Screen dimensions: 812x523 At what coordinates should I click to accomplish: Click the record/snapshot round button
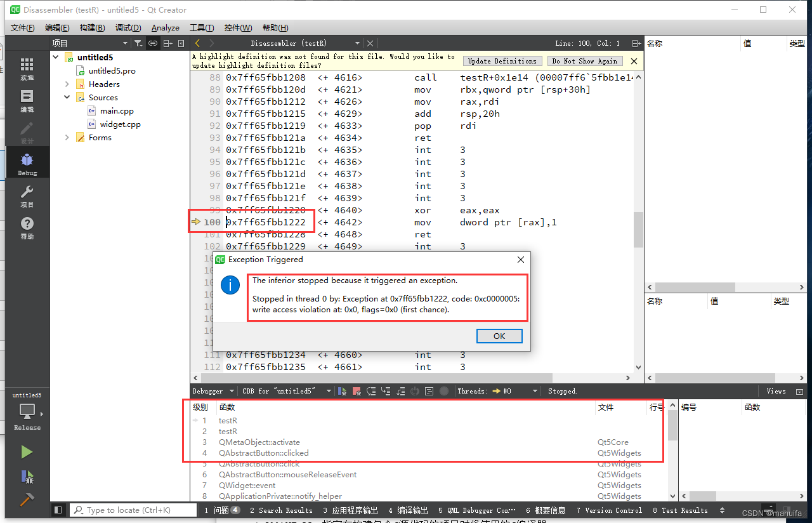coord(444,391)
